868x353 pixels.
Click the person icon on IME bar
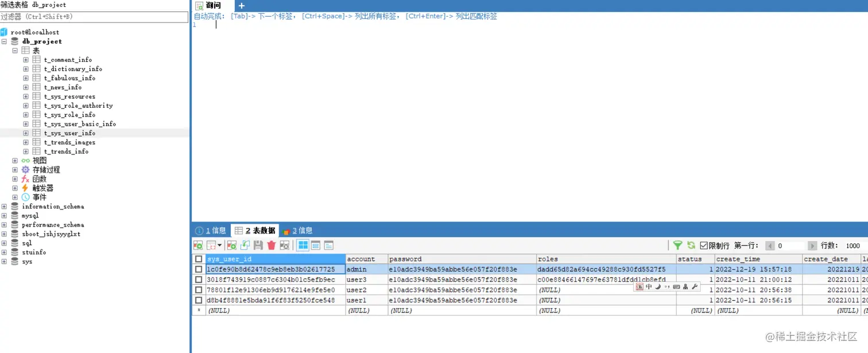[685, 286]
